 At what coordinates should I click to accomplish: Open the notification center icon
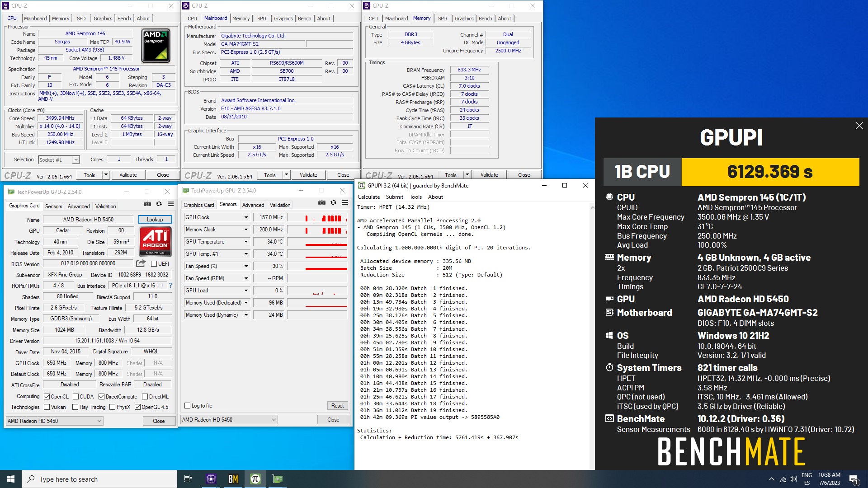[x=854, y=479]
